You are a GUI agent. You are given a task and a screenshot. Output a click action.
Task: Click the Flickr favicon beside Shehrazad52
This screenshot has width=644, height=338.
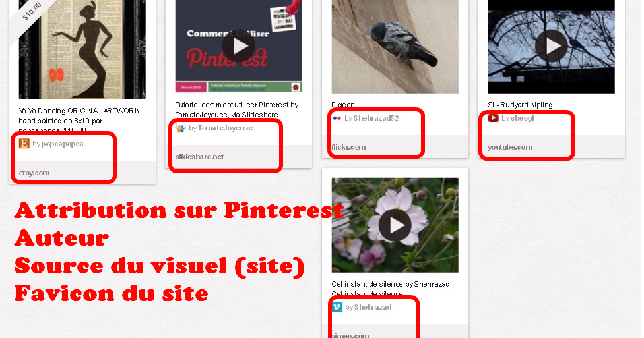(x=337, y=118)
